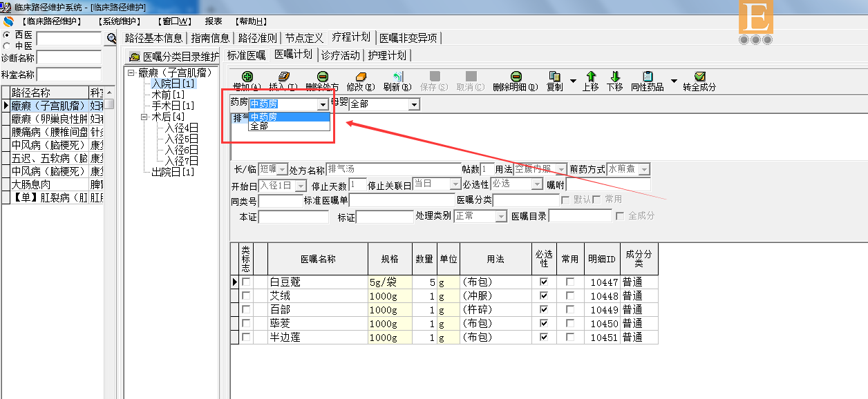Screen dimensions: 868x399
Task: Switch to the 诊疗活动 sub-tab
Action: [341, 55]
